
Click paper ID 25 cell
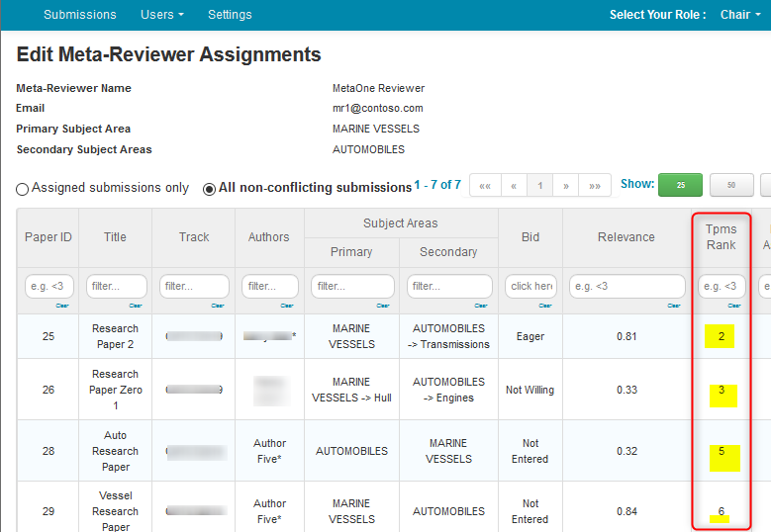[48, 336]
